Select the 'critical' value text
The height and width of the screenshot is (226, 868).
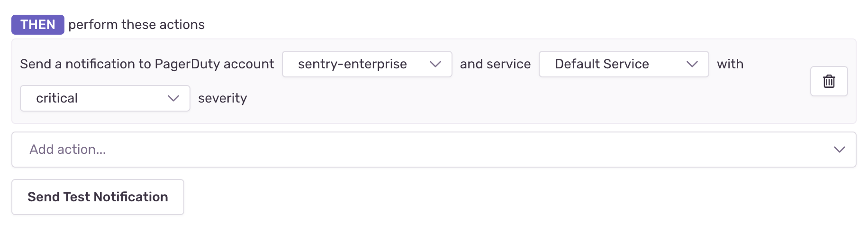57,98
